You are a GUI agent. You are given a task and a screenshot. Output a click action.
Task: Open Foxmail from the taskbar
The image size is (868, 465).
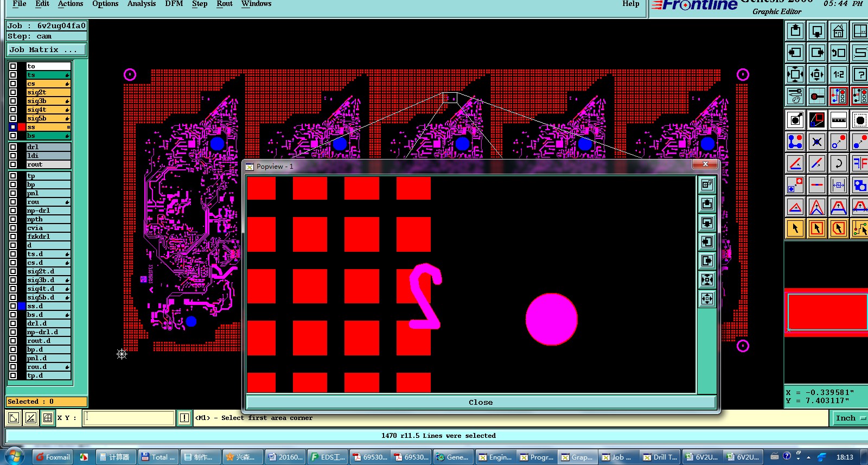point(53,457)
